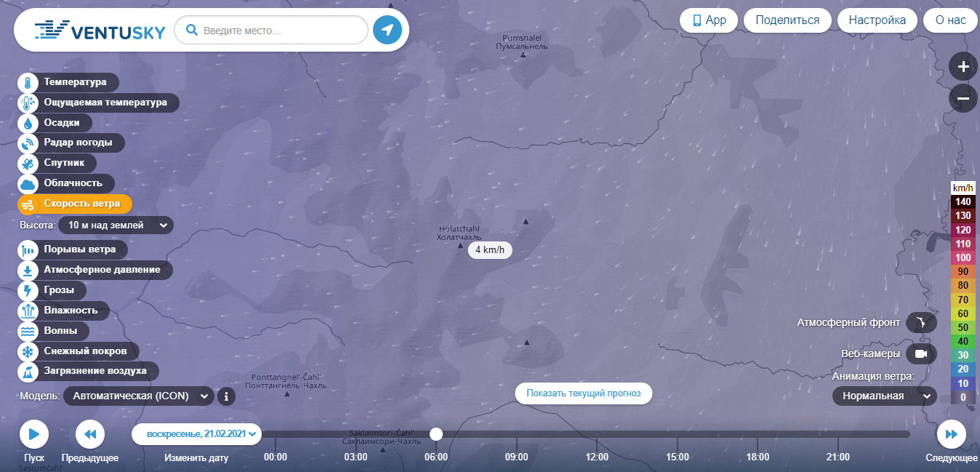Expand Анимация ветра Нормальная dropdown
This screenshot has height=472, width=980.
pos(885,396)
